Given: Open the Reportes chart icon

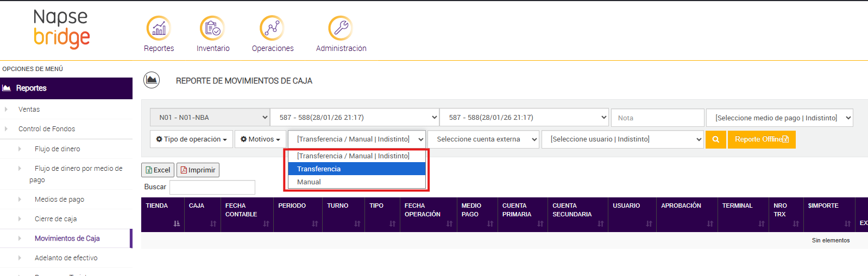Looking at the screenshot, I should [159, 28].
